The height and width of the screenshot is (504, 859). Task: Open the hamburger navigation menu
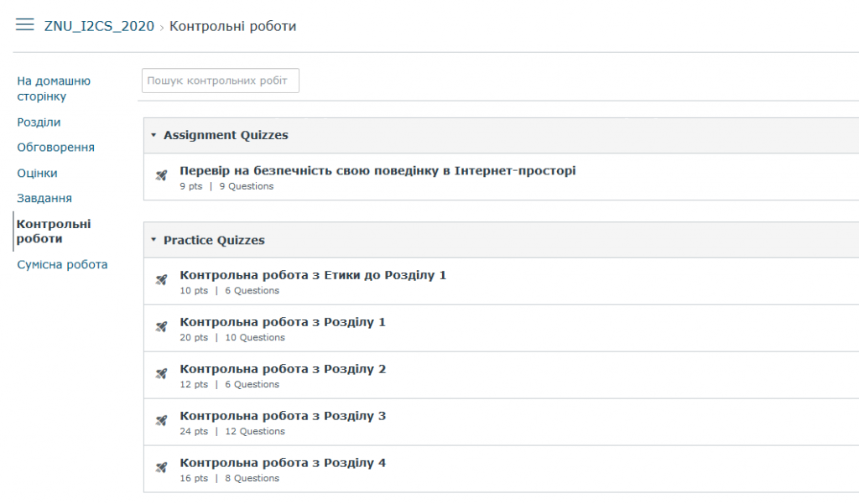click(25, 25)
